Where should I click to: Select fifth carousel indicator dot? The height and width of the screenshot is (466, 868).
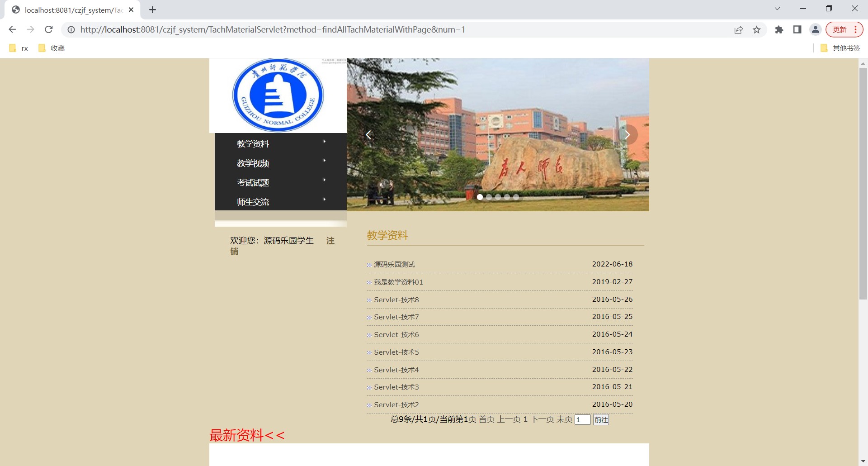click(x=516, y=197)
